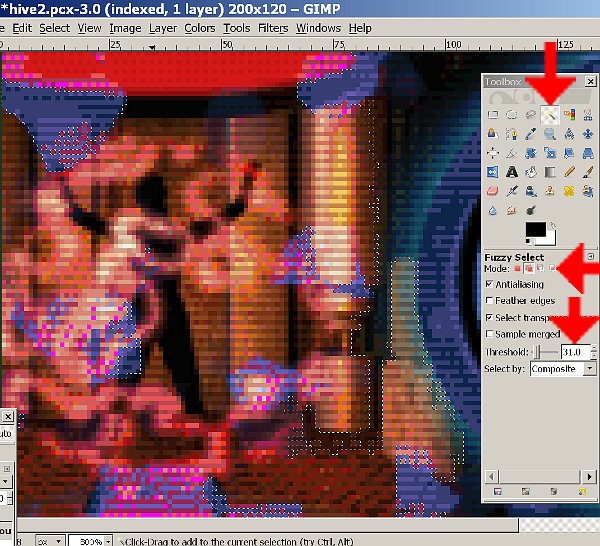Select the Eraser tool

492,191
